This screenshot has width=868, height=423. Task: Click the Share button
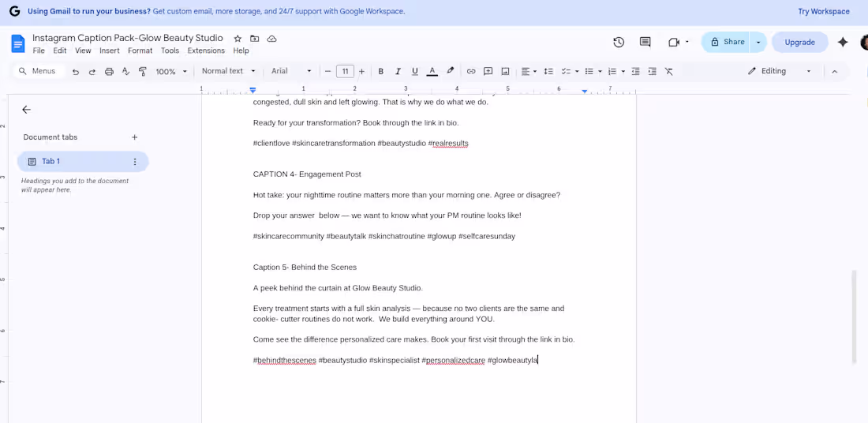coord(726,42)
